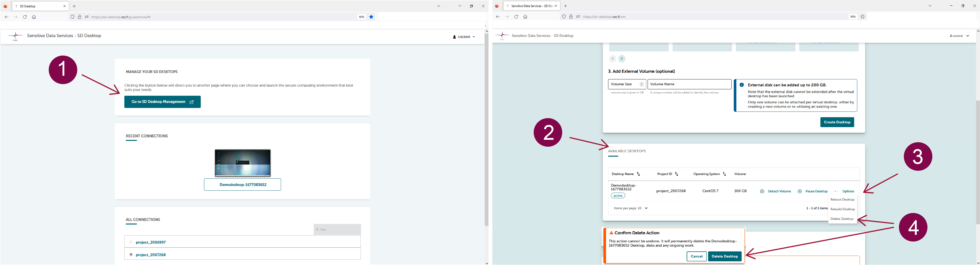This screenshot has height=265, width=980.
Task: Select Delete Desktop from Options menu
Action: pos(842,219)
